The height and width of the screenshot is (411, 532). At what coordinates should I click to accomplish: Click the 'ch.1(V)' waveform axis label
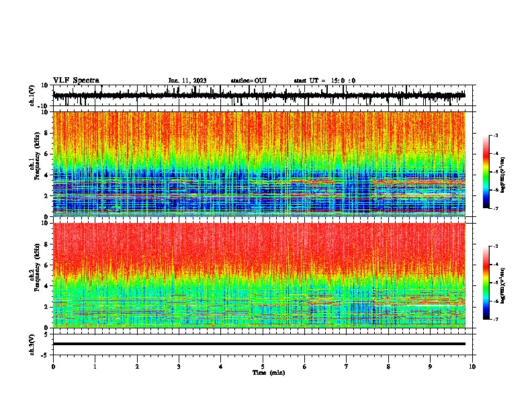tap(32, 95)
